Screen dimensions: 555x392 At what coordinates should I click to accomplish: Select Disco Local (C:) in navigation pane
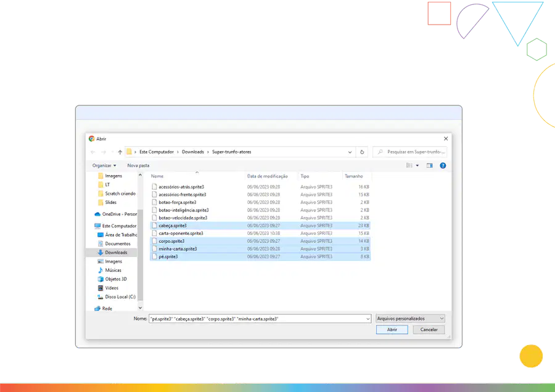click(117, 297)
